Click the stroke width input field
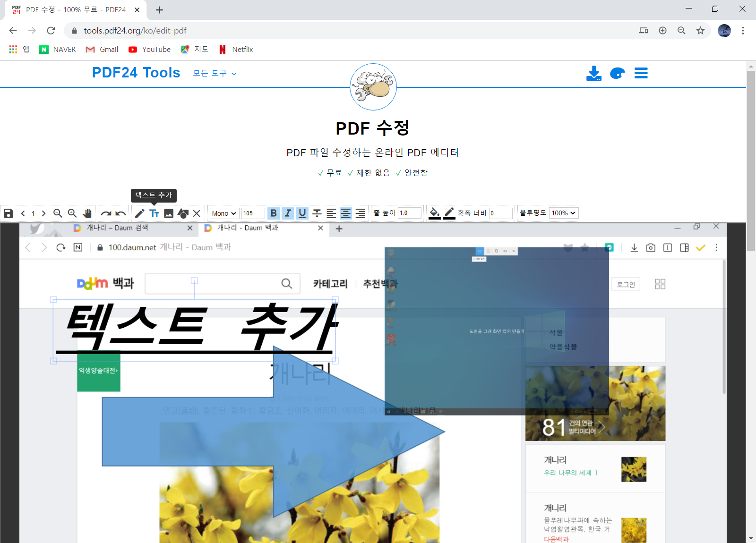 click(501, 213)
